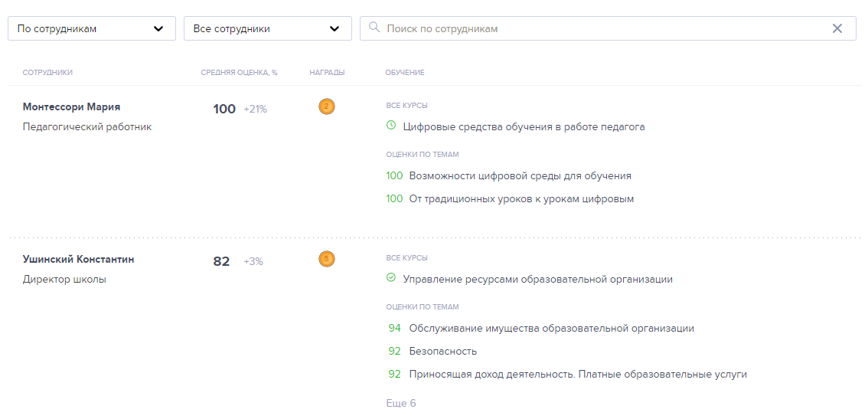This screenshot has width=868, height=419.
Task: Click Montessori Maria's award medal badge
Action: (x=327, y=106)
